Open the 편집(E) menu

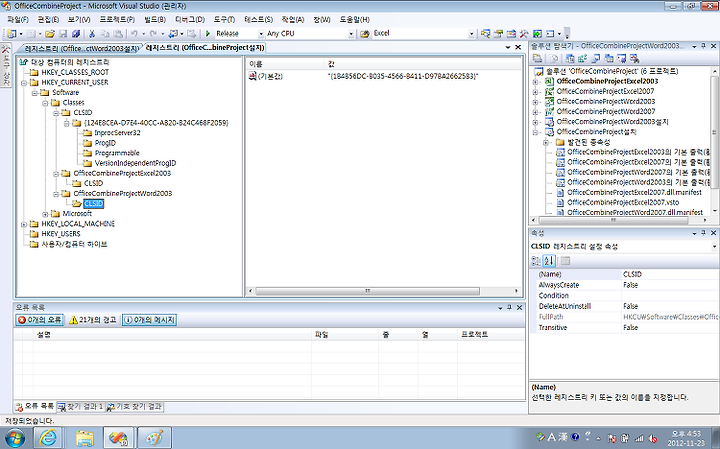coord(48,20)
